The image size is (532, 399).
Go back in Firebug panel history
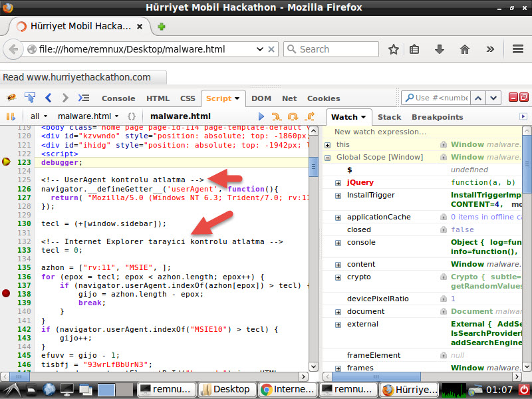point(48,98)
